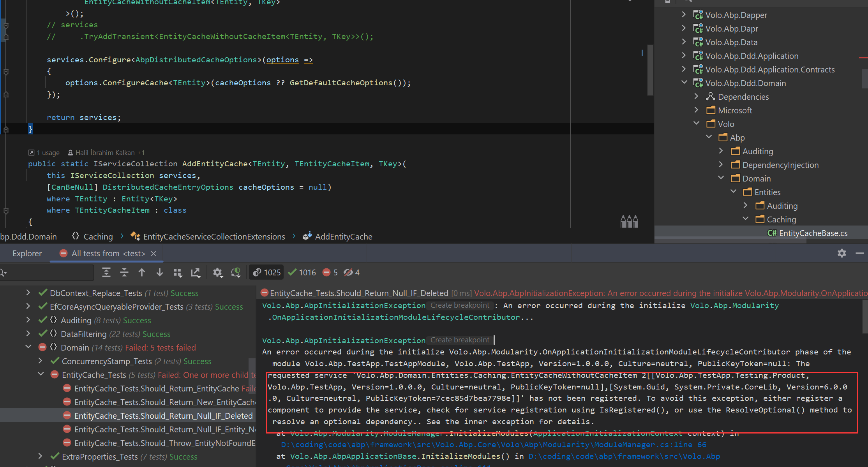The image size is (868, 467).
Task: Open the tool window settings gear
Action: pos(842,253)
